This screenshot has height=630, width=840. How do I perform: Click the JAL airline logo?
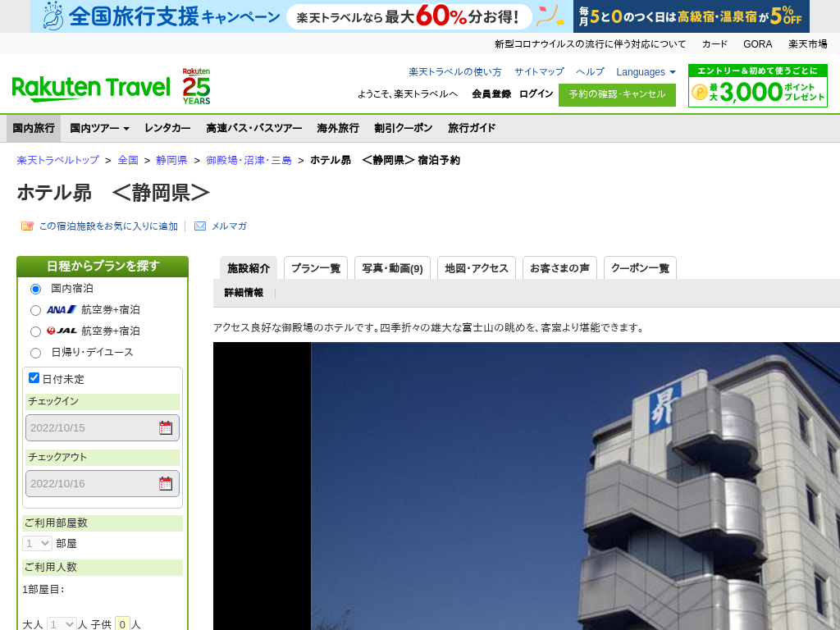(62, 331)
